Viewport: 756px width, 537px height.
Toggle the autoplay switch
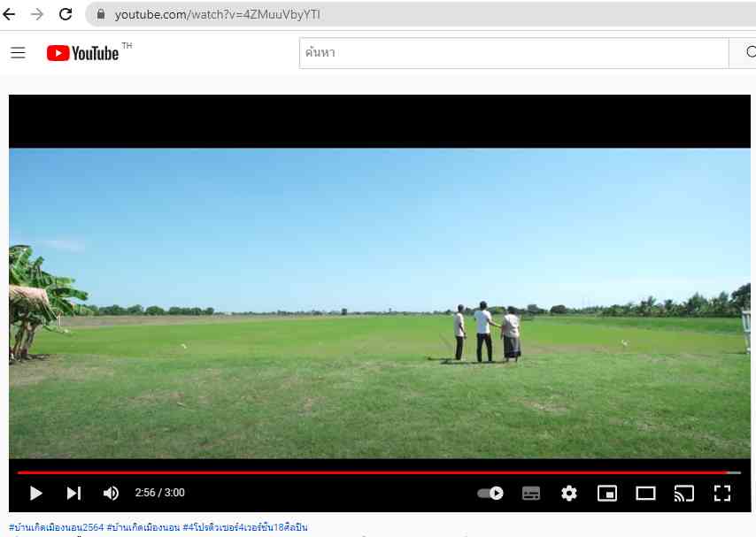490,493
